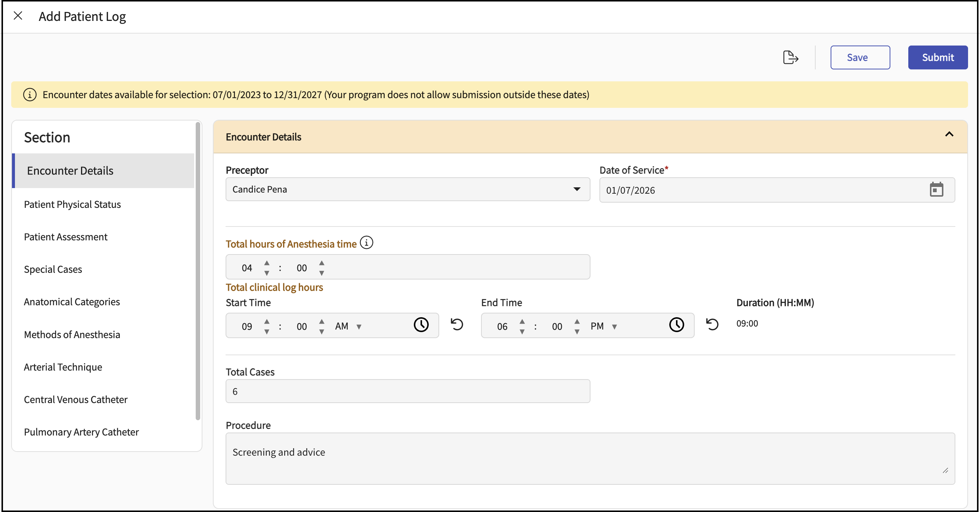Submit the patient log
This screenshot has height=512, width=980.
point(937,57)
